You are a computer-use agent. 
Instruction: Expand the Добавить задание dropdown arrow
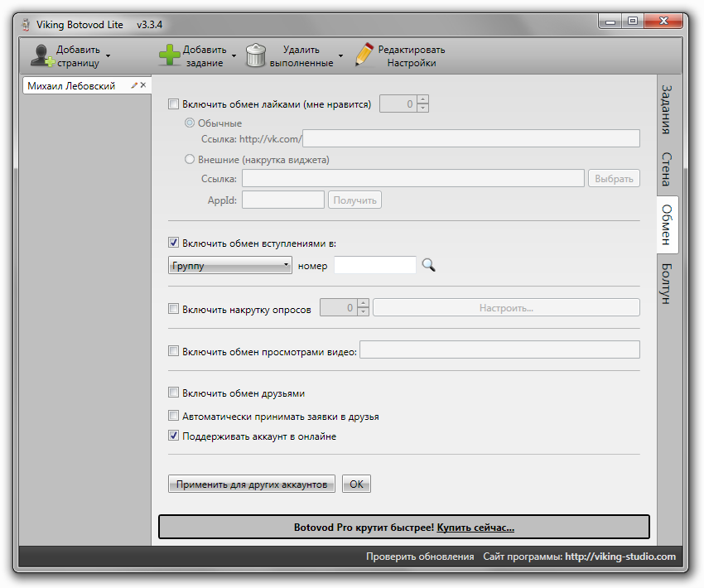(234, 56)
